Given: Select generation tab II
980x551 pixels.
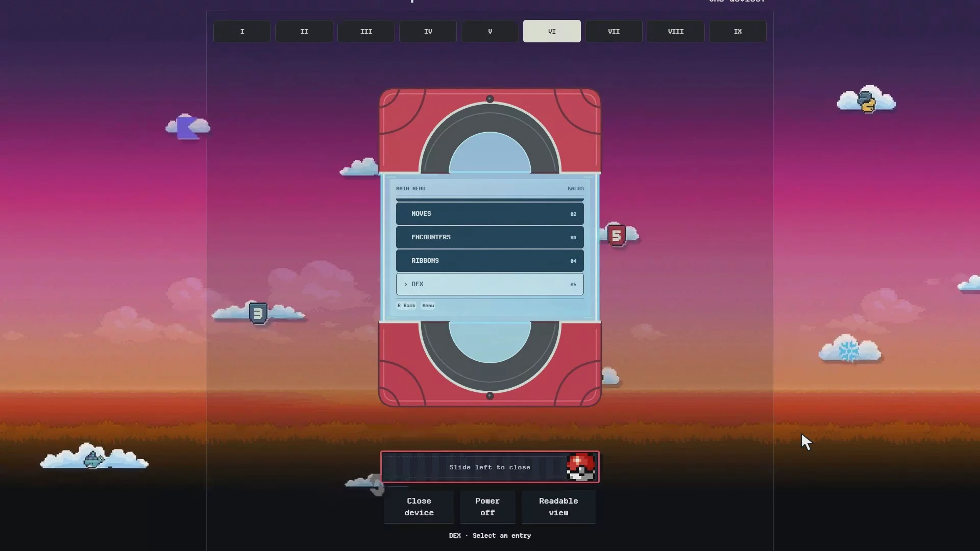Looking at the screenshot, I should point(304,31).
